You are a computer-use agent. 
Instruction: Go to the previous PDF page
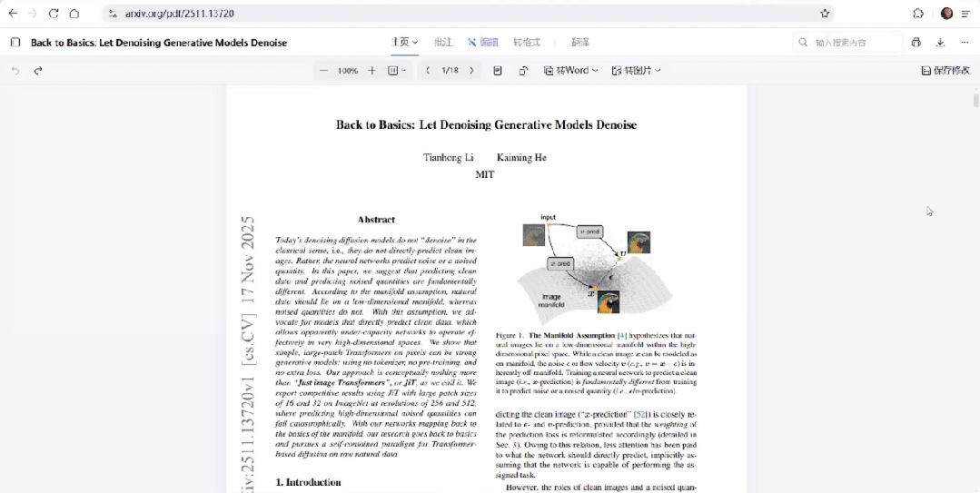428,71
